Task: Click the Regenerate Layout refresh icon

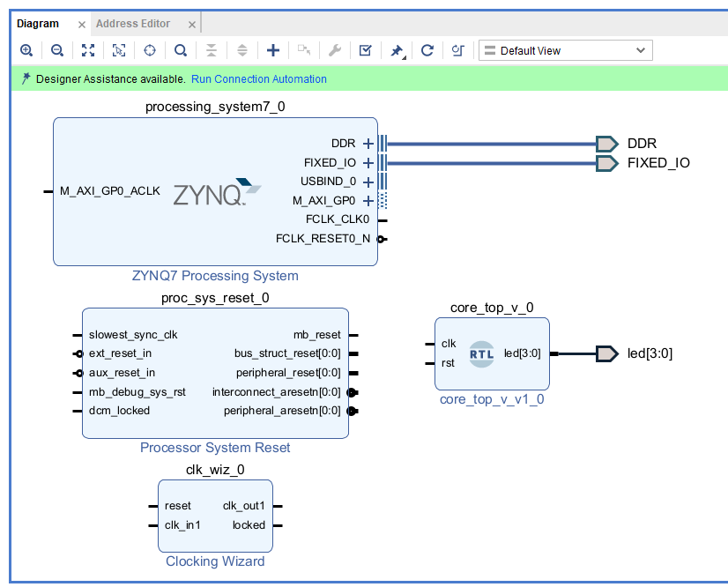Action: point(427,50)
